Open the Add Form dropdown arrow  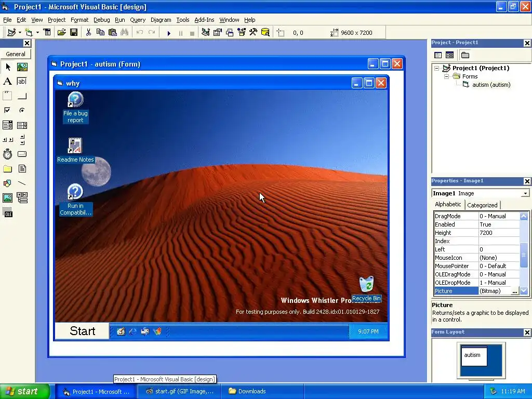tap(37, 33)
